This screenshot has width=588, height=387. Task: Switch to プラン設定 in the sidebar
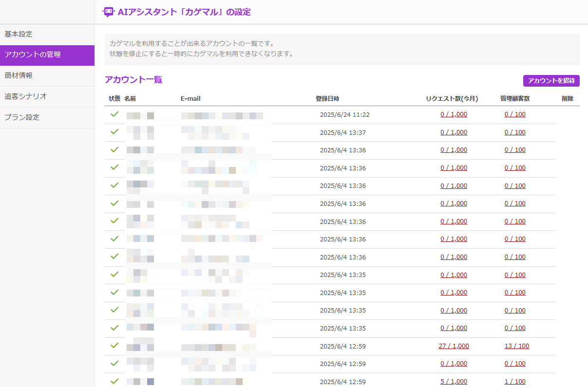[x=22, y=117]
